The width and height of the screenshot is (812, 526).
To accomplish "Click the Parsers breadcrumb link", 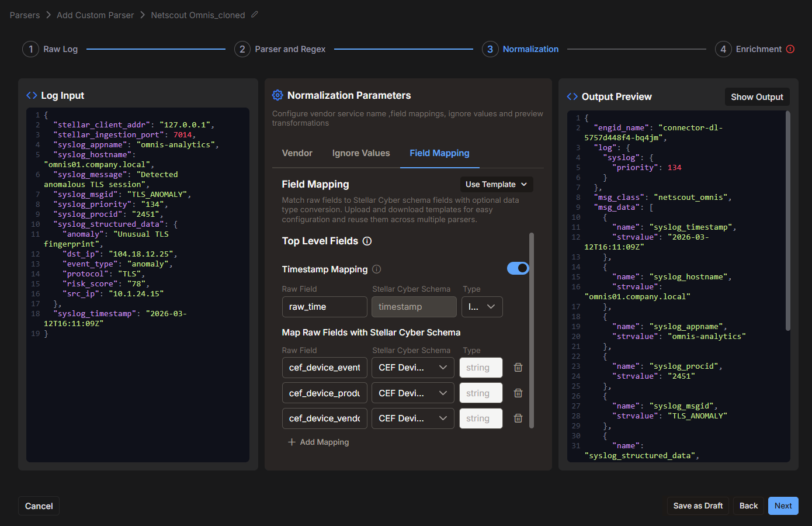I will click(25, 15).
